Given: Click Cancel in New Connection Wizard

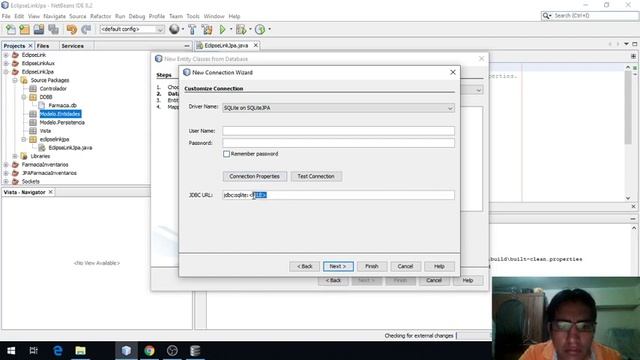Looking at the screenshot, I should click(x=405, y=266).
